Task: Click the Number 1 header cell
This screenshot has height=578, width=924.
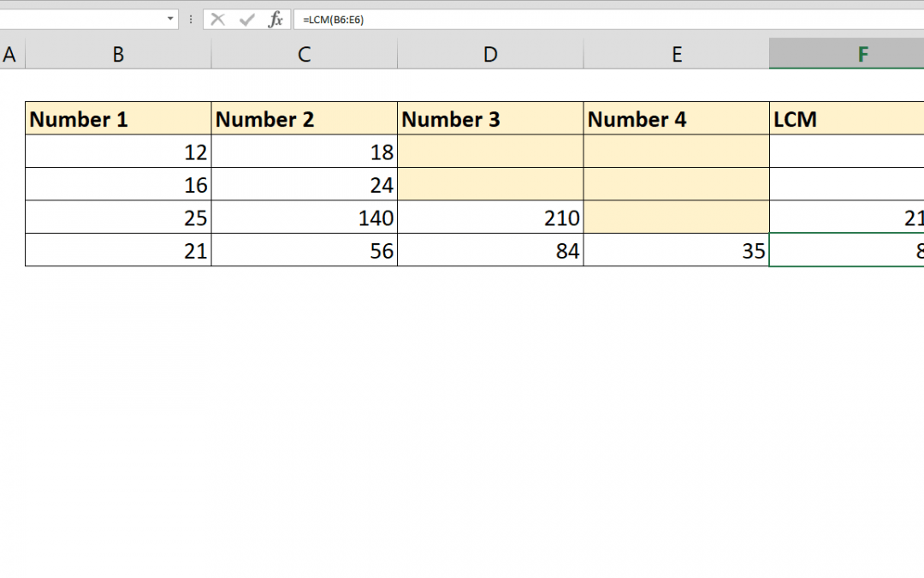Action: tap(117, 119)
